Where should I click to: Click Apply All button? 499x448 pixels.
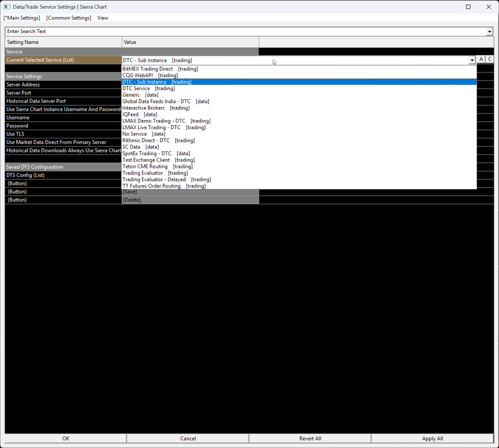(x=433, y=438)
